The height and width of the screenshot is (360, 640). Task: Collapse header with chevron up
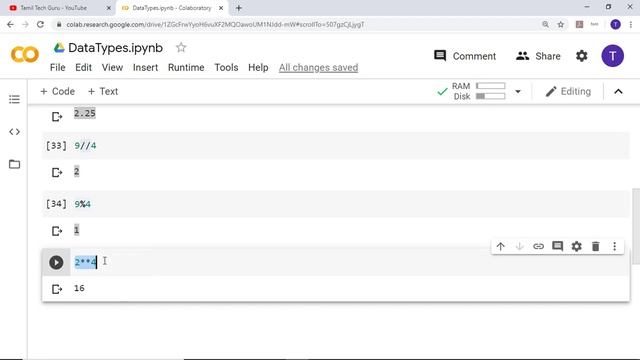(x=618, y=91)
